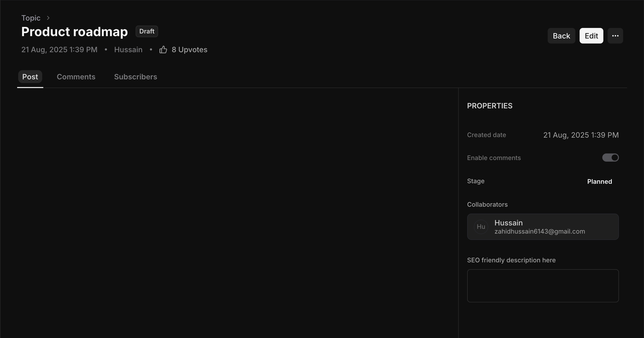Switch to the Subscribers tab
Image resolution: width=644 pixels, height=338 pixels.
pos(135,77)
